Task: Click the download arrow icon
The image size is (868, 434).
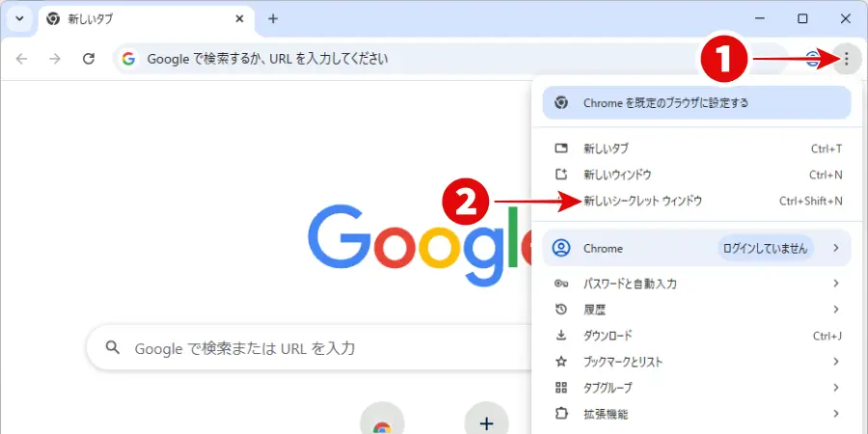Action: [x=561, y=336]
